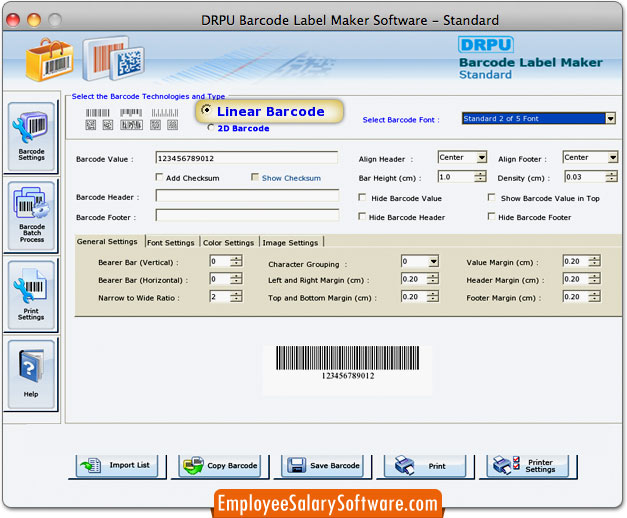Viewport: 627px width, 518px height.
Task: Switch to the Font Settings tab
Action: pos(171,242)
